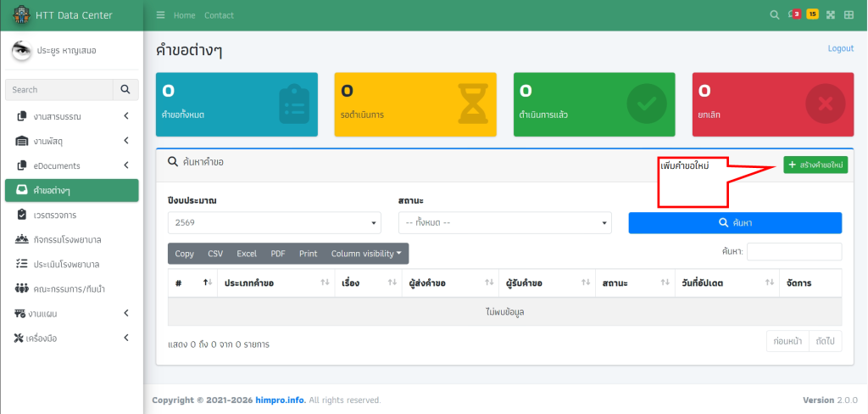This screenshot has height=414, width=868.
Task: Click the user avatar eye image
Action: pos(21,51)
